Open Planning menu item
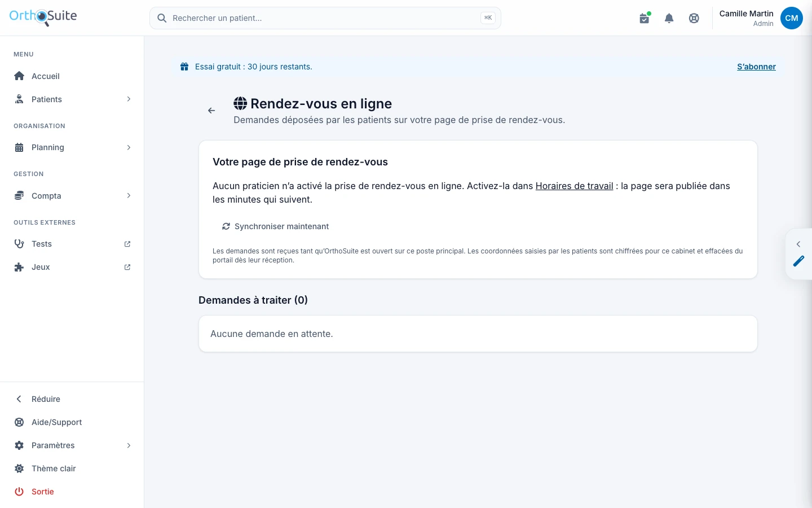The width and height of the screenshot is (812, 508). [72, 147]
